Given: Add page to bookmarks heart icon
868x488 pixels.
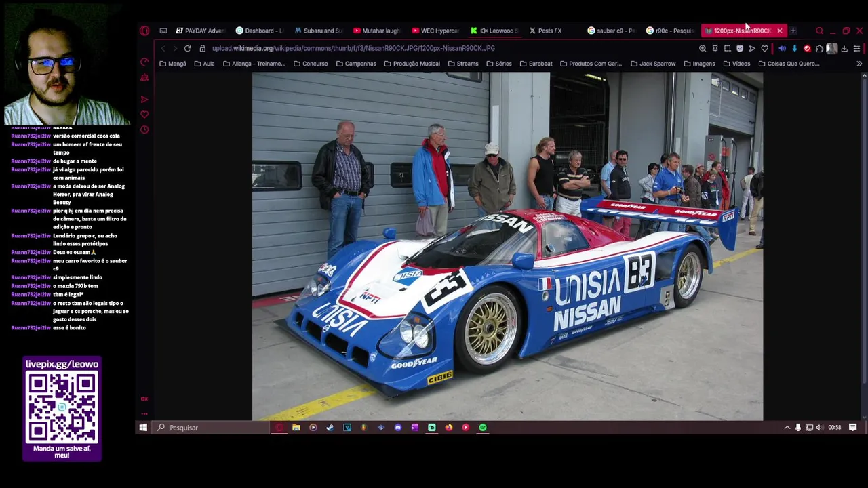Looking at the screenshot, I should pos(764,48).
